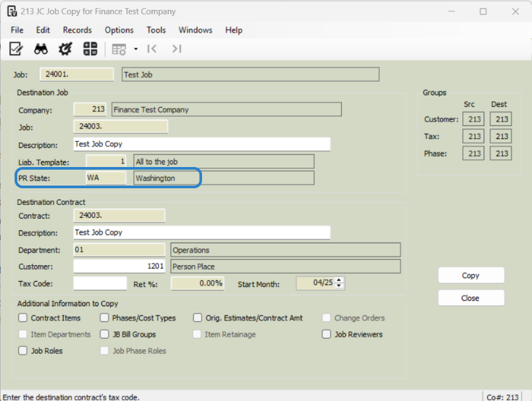Viewport: 532px width, 401px height.
Task: Tick the JB Bill Groups checkbox
Action: (104, 334)
